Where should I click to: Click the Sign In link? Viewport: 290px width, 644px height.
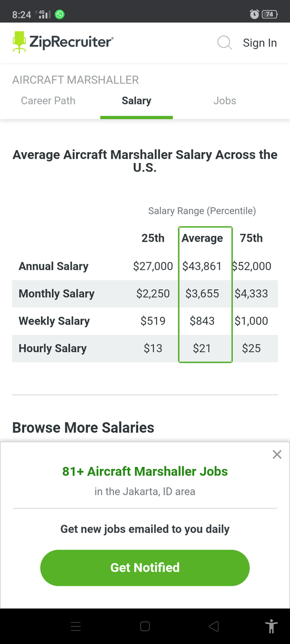pos(260,43)
